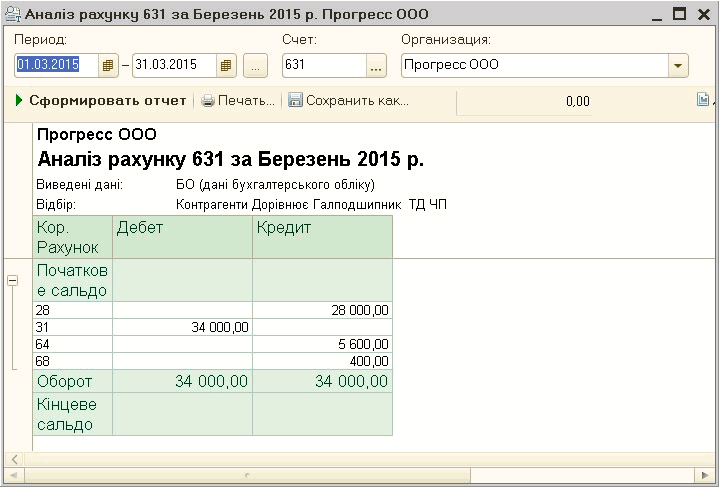
Task: Click the bottom scrollbar's right arrow
Action: [705, 475]
